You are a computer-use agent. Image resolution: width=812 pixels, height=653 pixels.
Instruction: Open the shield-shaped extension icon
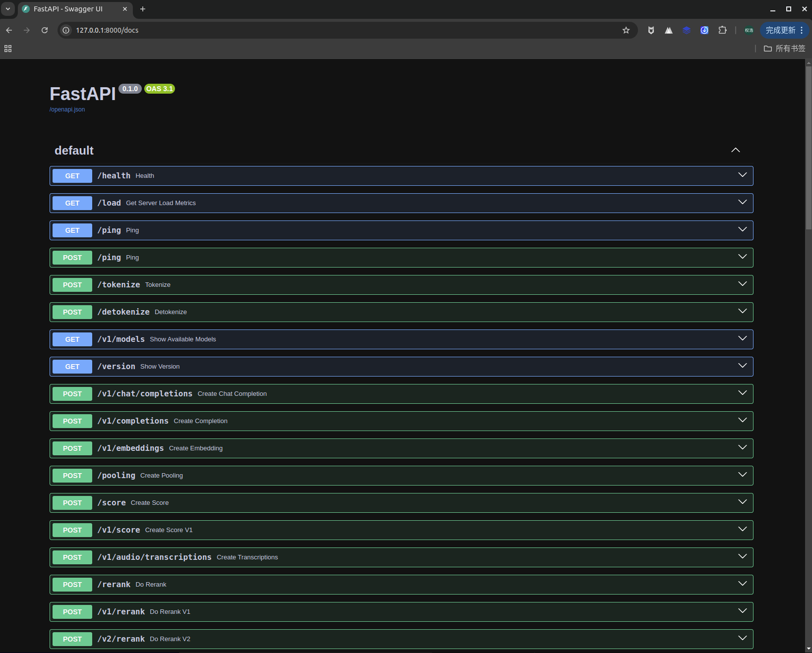click(x=651, y=30)
